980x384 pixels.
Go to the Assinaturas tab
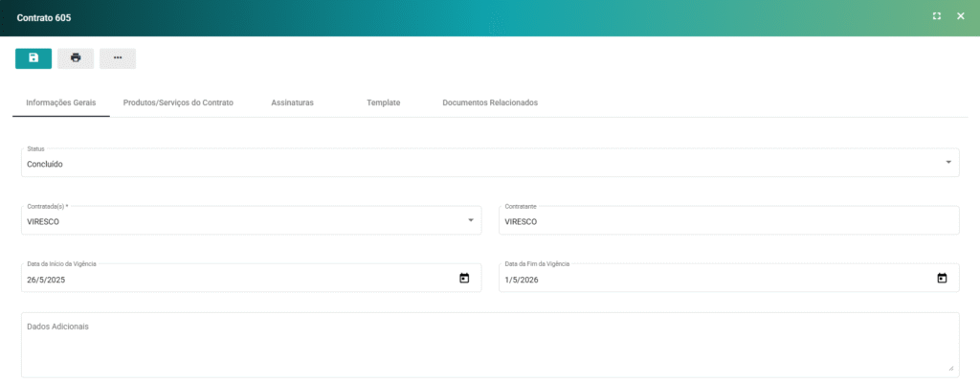(x=292, y=102)
